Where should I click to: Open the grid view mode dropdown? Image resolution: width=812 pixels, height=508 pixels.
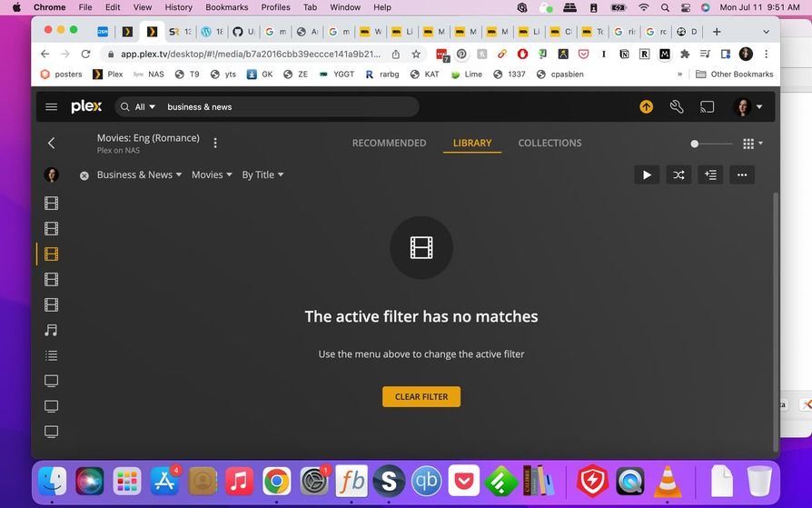[752, 144]
